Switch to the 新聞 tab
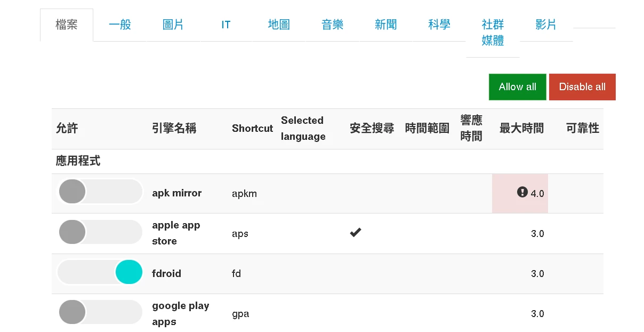The width and height of the screenshot is (644, 332). [385, 25]
